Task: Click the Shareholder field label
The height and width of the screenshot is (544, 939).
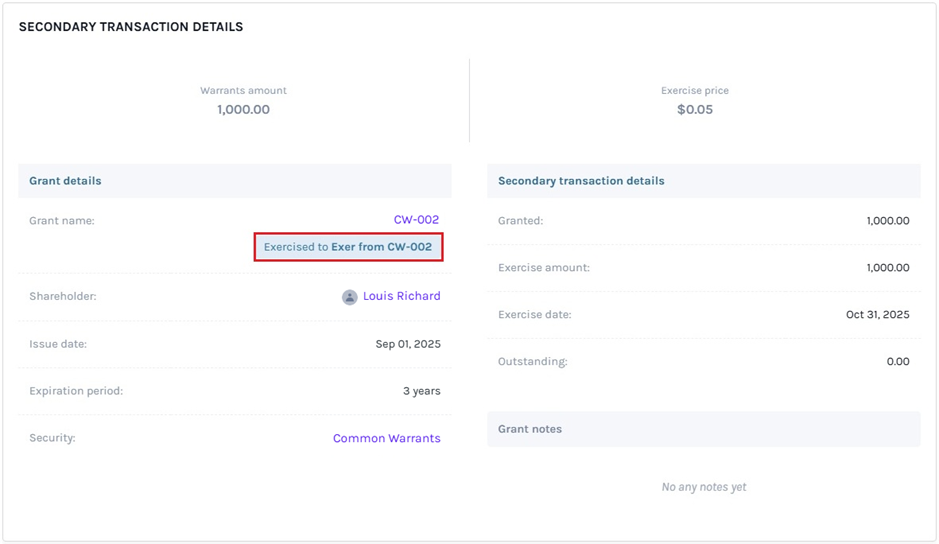Action: pos(63,297)
